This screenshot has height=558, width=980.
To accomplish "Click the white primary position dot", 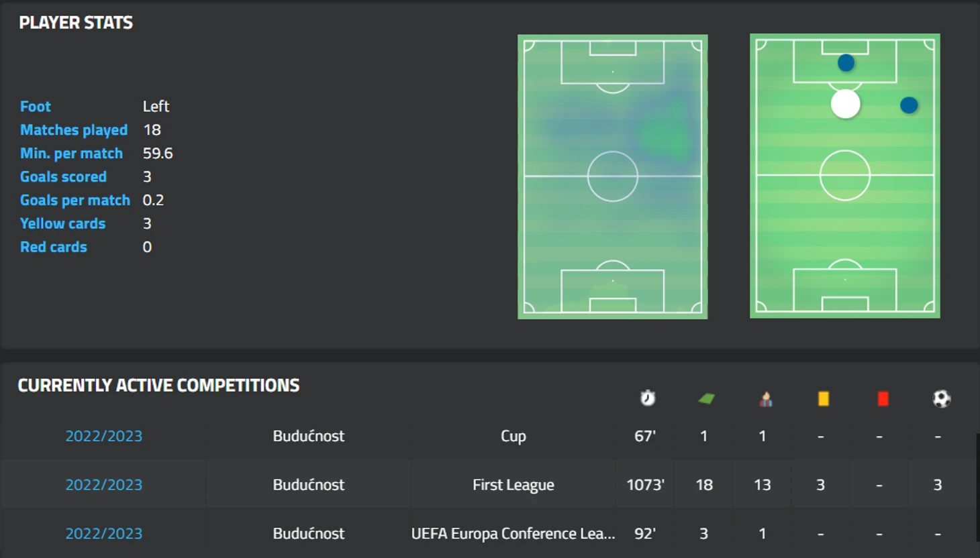I will 845,104.
